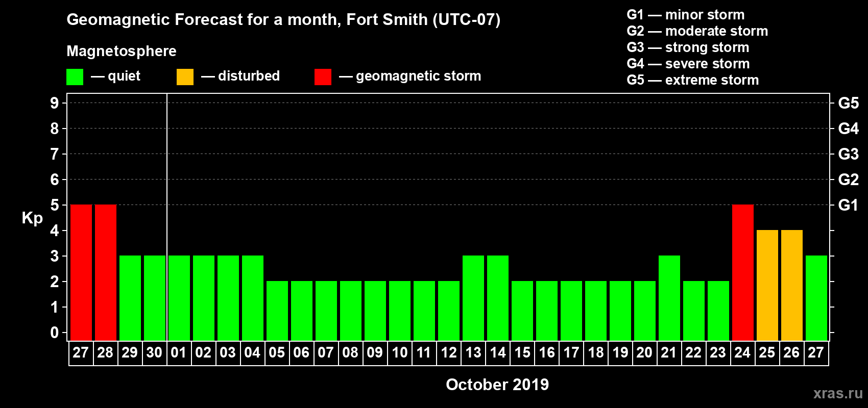
Task: Click the date label 08
Action: (x=350, y=353)
